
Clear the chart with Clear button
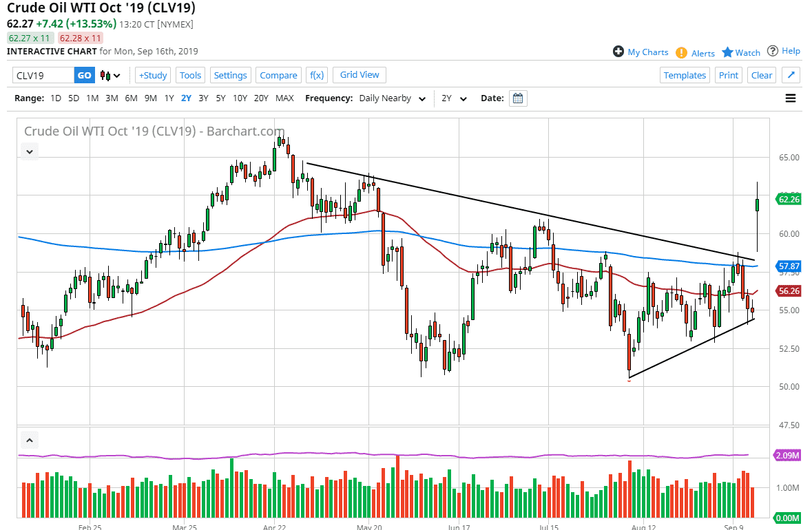pos(761,74)
